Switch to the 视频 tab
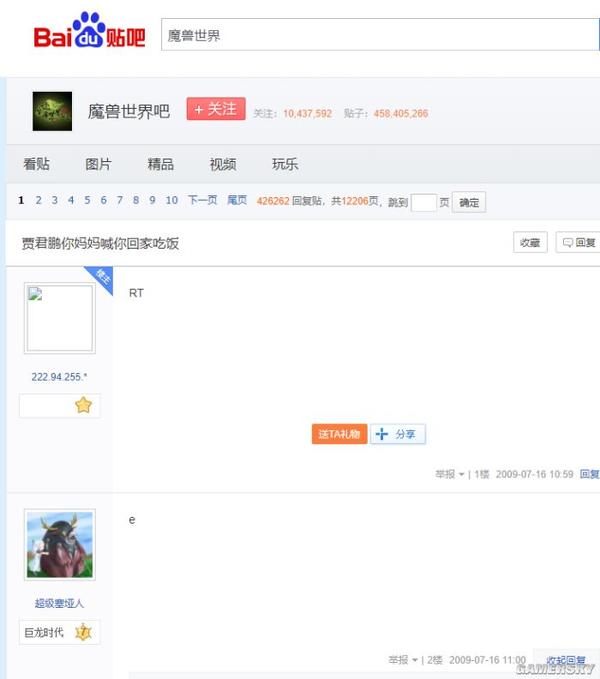Viewport: 600px width, 679px height. pyautogui.click(x=223, y=164)
